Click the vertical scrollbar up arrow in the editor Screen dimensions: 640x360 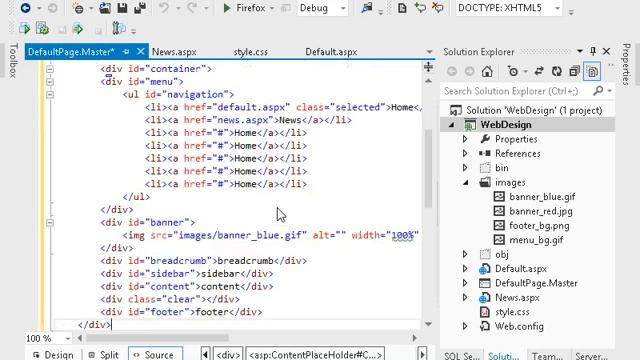point(428,81)
